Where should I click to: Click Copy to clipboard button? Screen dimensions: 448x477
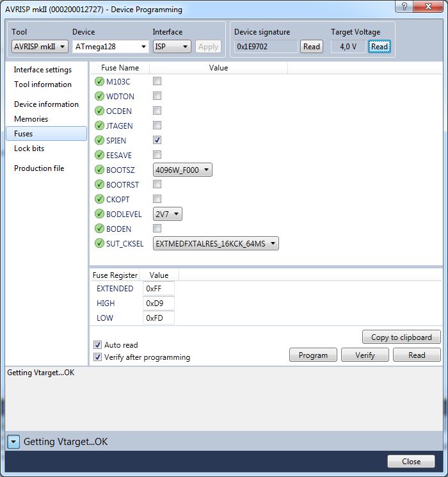point(401,337)
